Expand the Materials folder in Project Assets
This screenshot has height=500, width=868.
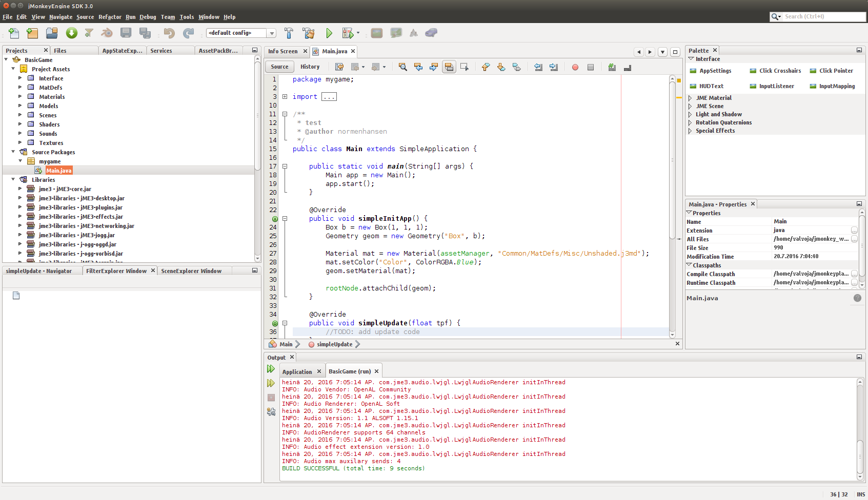(x=20, y=97)
